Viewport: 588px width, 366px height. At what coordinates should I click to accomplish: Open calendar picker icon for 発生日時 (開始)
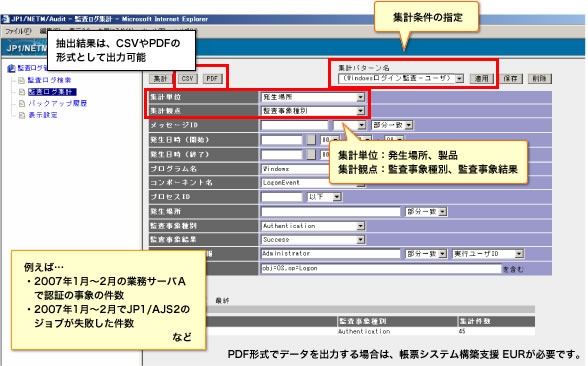click(311, 140)
